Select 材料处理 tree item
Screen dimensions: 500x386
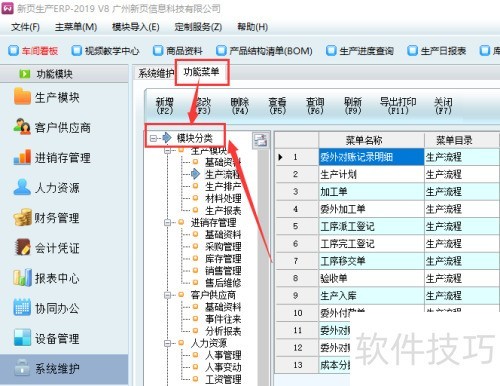pyautogui.click(x=223, y=198)
